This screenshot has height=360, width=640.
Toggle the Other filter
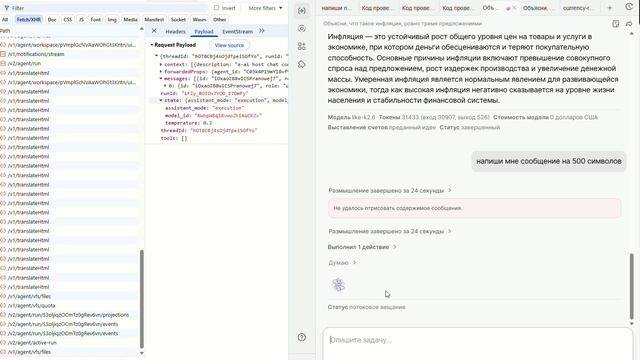click(220, 19)
